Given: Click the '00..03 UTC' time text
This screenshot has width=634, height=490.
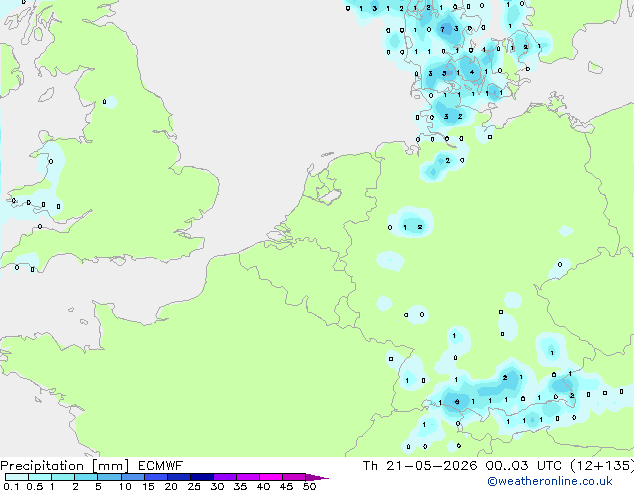Looking at the screenshot, I should (x=524, y=466).
